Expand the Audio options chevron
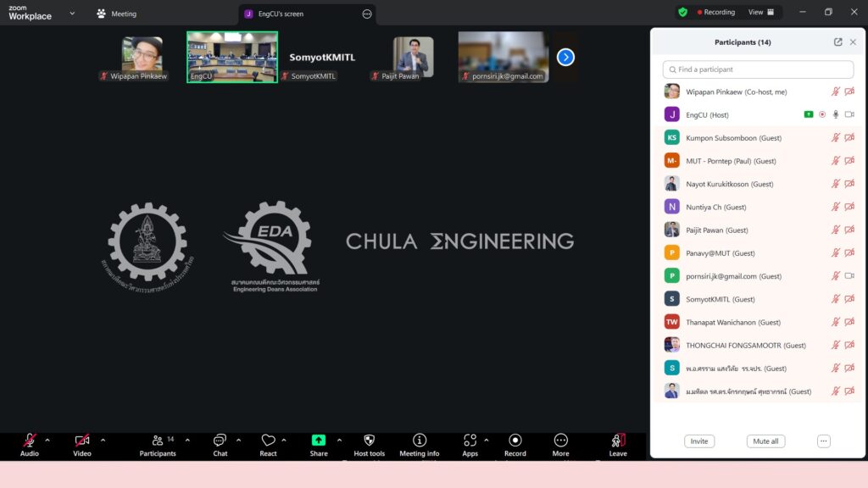 click(x=47, y=440)
